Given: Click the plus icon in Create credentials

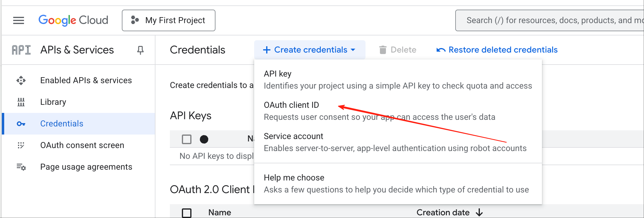Looking at the screenshot, I should pos(266,50).
